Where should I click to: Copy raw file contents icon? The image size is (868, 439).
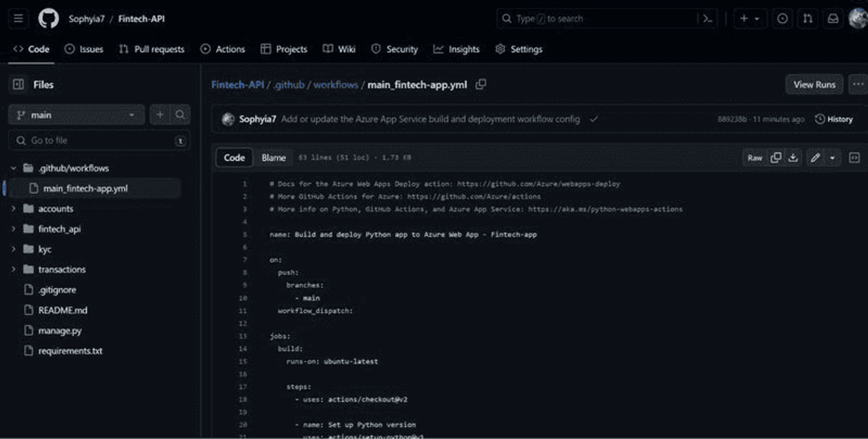click(775, 158)
